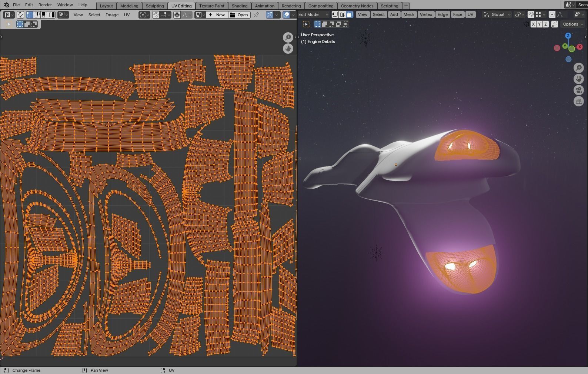Select UV edge selection mode

(37, 15)
